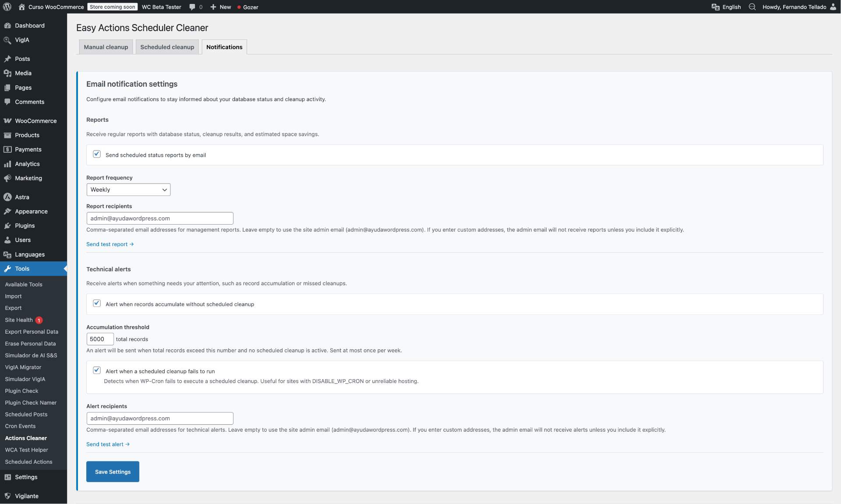This screenshot has height=504, width=841.
Task: Disable Alert when scheduled cleanup fails checkbox
Action: coord(97,370)
